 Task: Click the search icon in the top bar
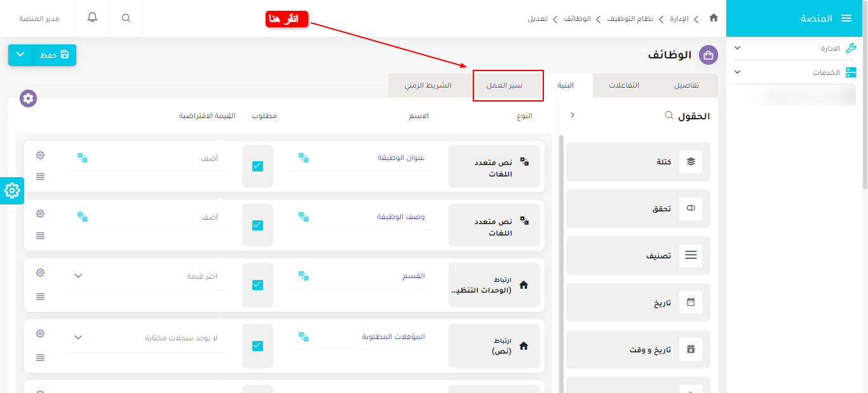point(125,17)
